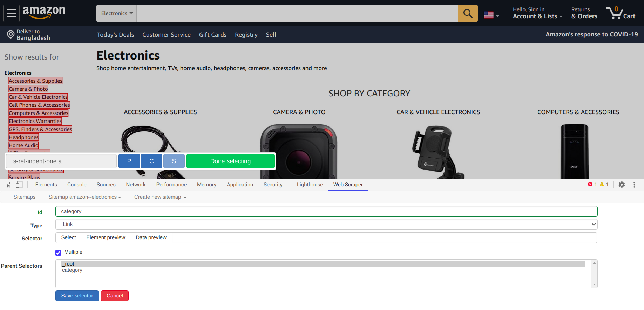
Task: Open the Sources tab
Action: click(106, 185)
